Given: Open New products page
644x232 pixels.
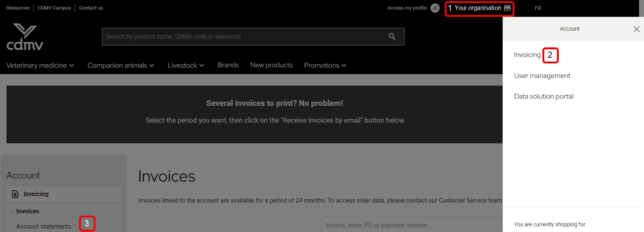Looking at the screenshot, I should click(272, 65).
